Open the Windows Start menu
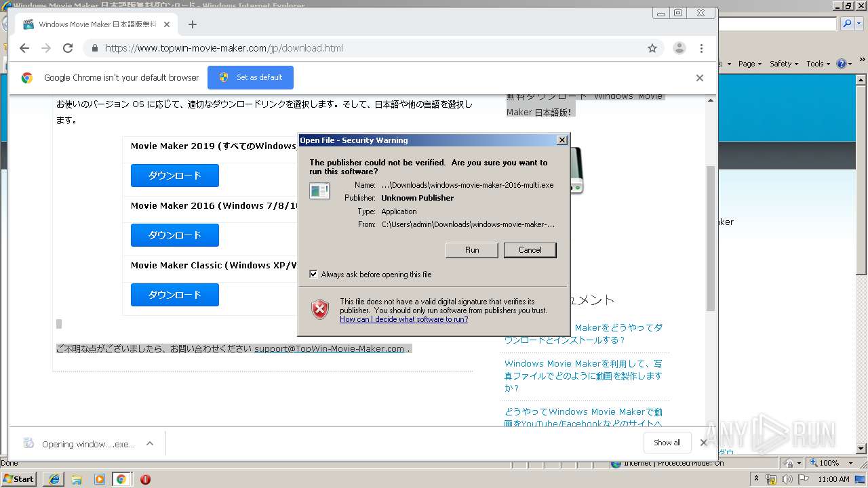This screenshot has width=868, height=488. [x=19, y=479]
